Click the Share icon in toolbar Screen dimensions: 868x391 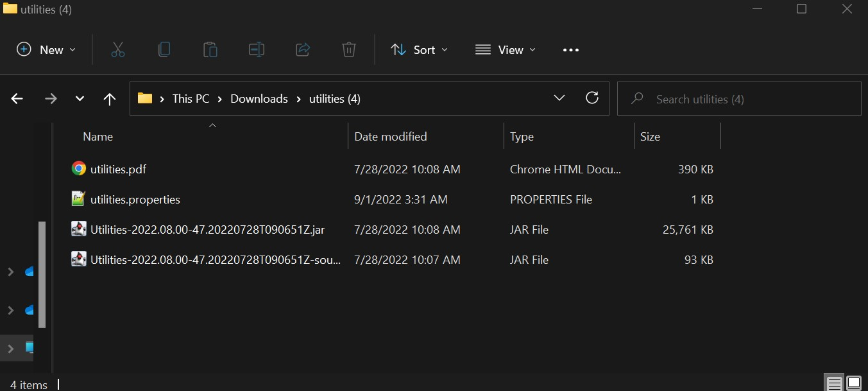tap(303, 50)
